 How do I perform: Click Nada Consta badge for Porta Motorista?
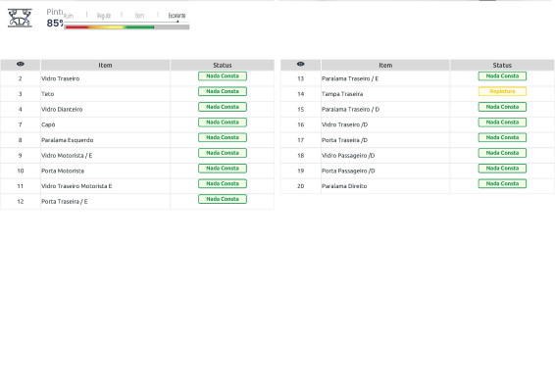click(223, 168)
